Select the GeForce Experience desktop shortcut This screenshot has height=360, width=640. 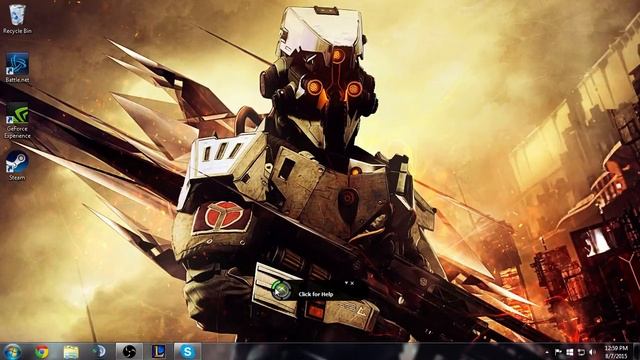pos(17,120)
